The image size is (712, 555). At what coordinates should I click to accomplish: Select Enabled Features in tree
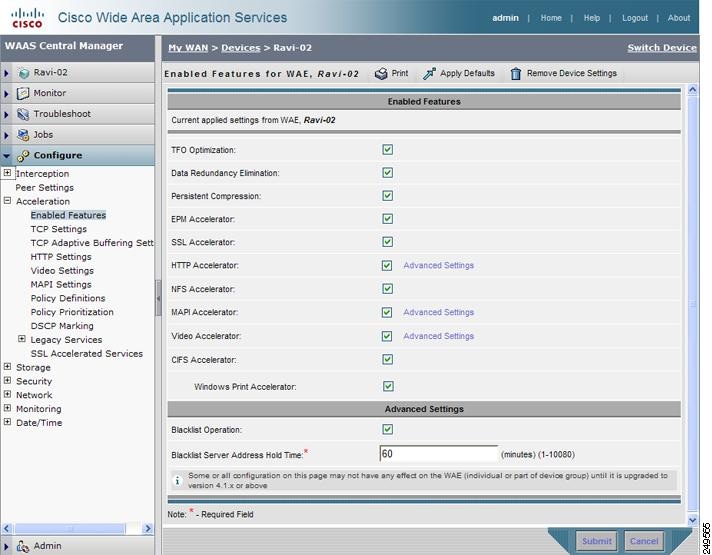(68, 215)
